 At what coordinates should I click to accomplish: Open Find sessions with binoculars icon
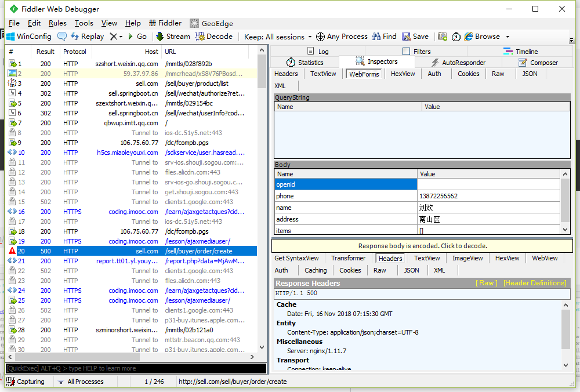pyautogui.click(x=384, y=37)
